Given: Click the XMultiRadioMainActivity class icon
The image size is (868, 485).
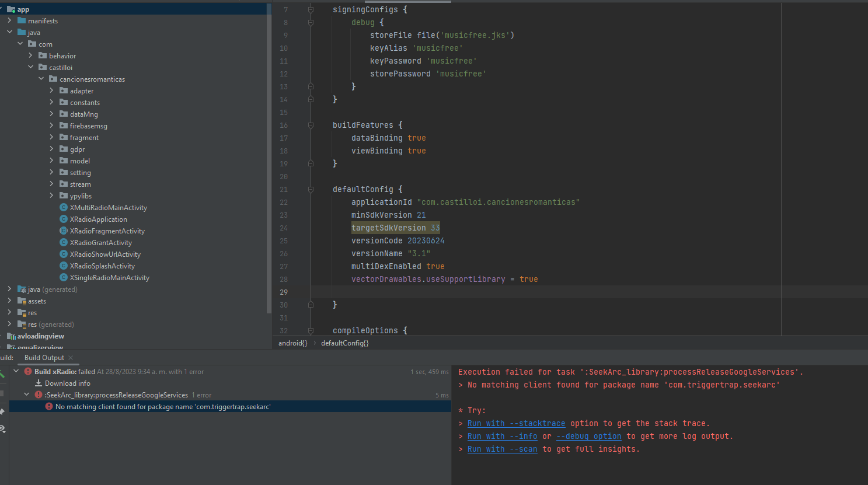Looking at the screenshot, I should (64, 207).
